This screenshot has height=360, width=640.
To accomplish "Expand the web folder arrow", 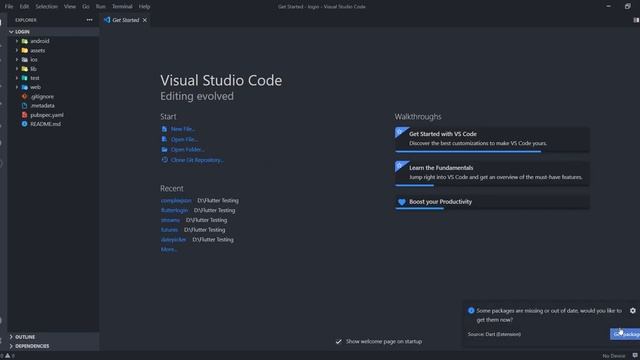I will (17, 87).
